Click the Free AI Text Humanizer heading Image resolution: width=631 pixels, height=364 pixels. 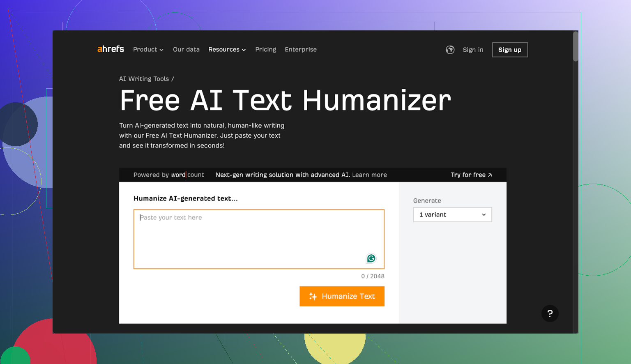pyautogui.click(x=285, y=101)
